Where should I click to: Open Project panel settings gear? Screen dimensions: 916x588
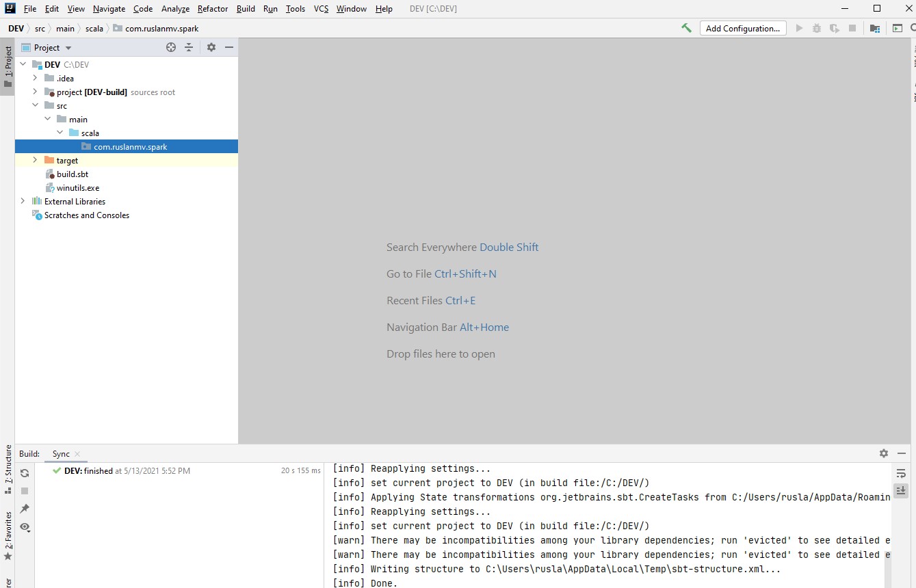pos(211,47)
